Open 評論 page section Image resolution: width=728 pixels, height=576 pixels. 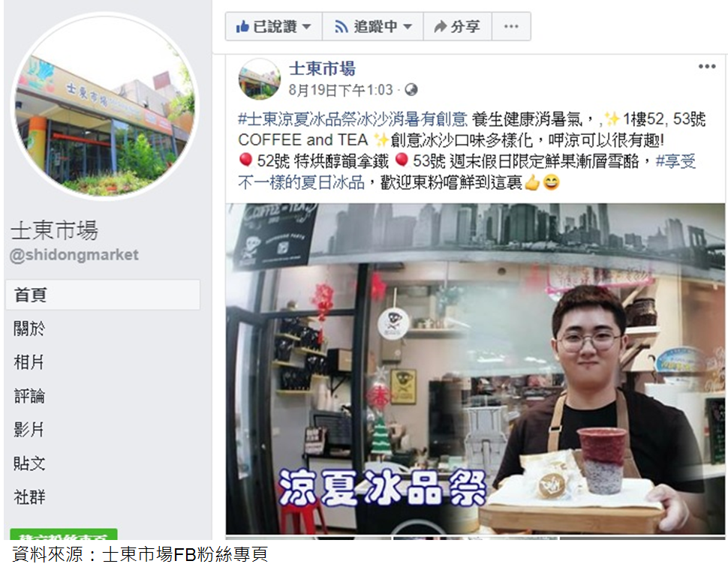click(x=29, y=396)
